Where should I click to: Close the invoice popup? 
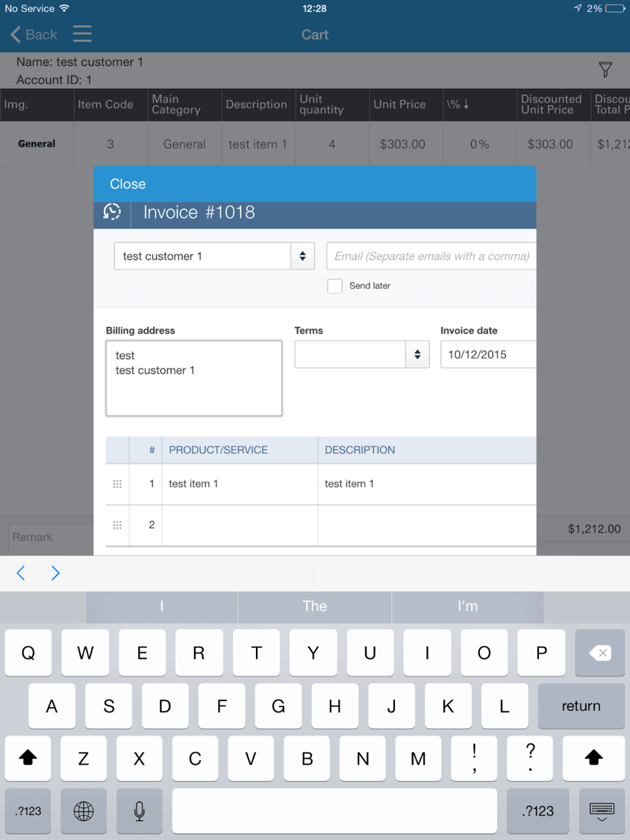128,184
